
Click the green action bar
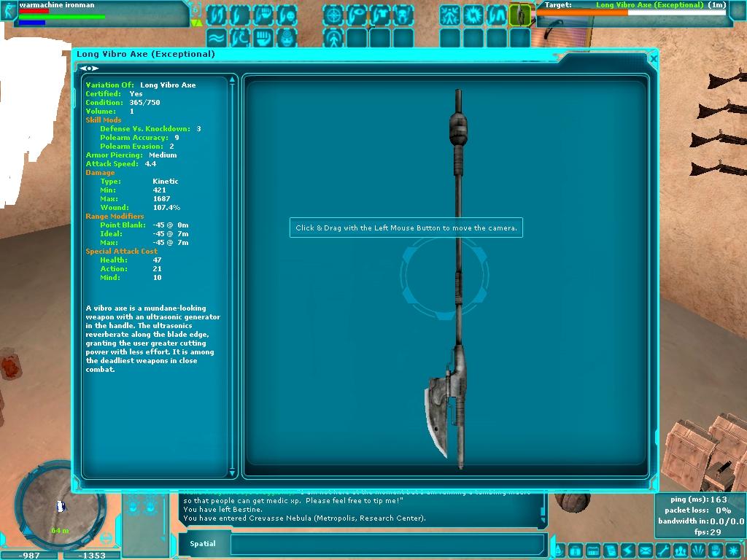click(61, 17)
